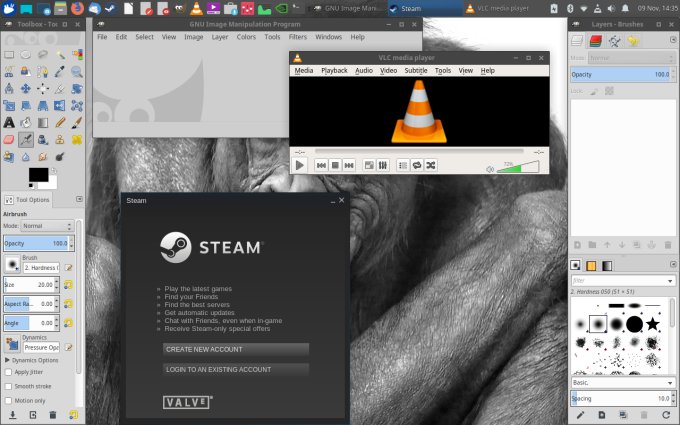Select the Pencil tool

(60, 122)
